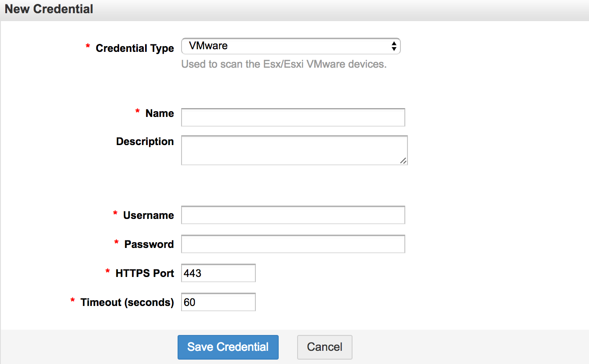589x364 pixels.
Task: Select the Password input field
Action: pos(293,244)
